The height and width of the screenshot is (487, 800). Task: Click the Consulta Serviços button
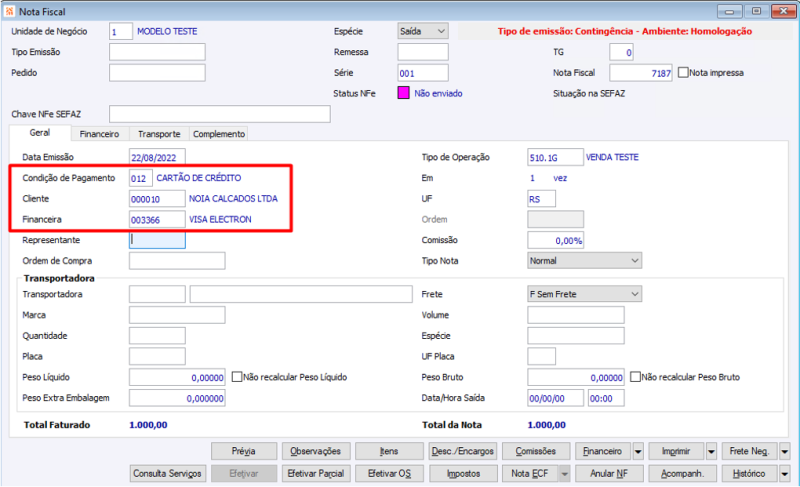(168, 473)
